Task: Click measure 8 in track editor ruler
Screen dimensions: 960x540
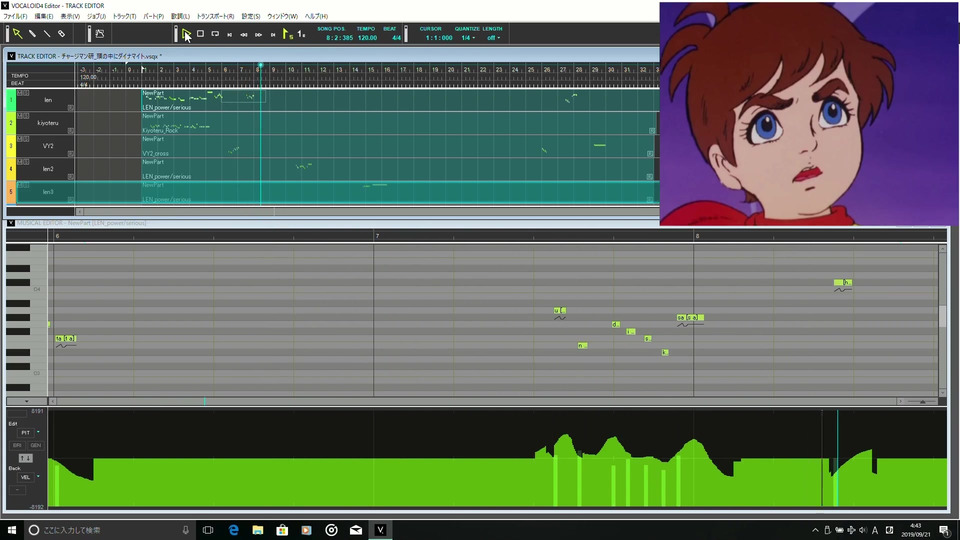Action: point(258,70)
